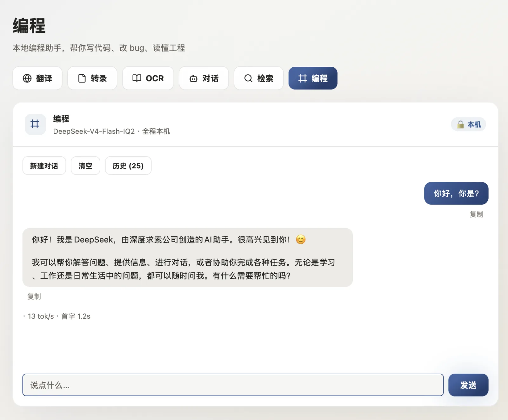Image resolution: width=508 pixels, height=420 pixels.
Task: Click the 本机 label in the badge
Action: [474, 125]
